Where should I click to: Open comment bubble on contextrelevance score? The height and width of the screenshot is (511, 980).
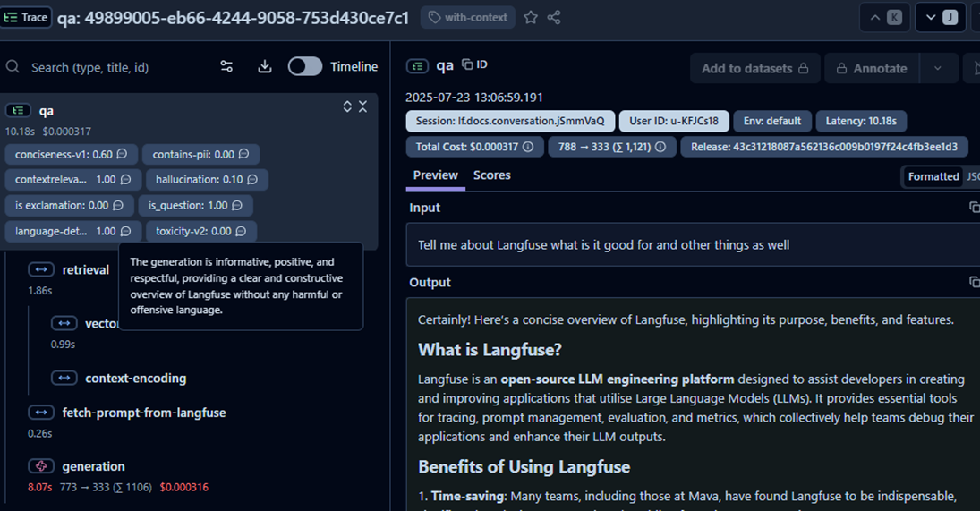click(125, 179)
